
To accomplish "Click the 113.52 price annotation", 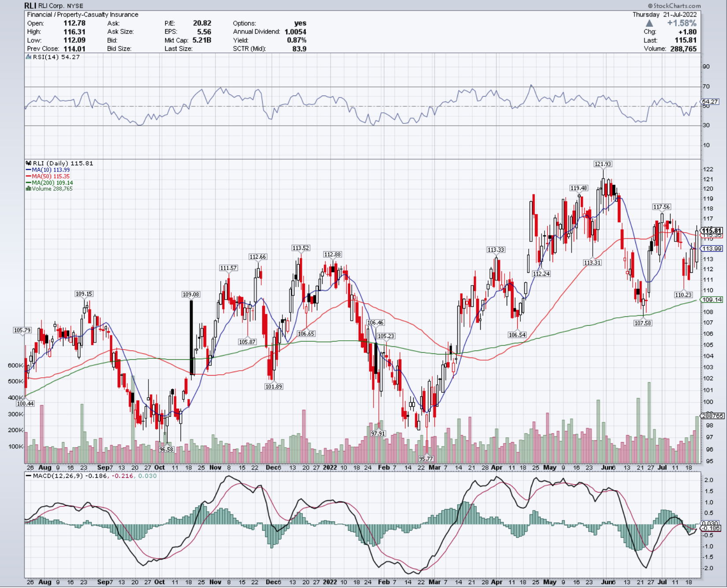I will tap(300, 248).
